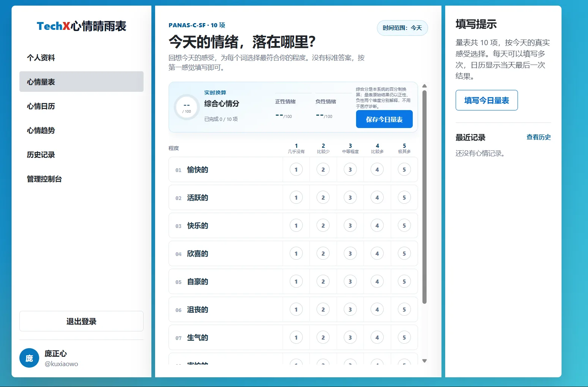This screenshot has height=387, width=588.
Task: Click the 时间范围：今天 pill
Action: click(402, 28)
